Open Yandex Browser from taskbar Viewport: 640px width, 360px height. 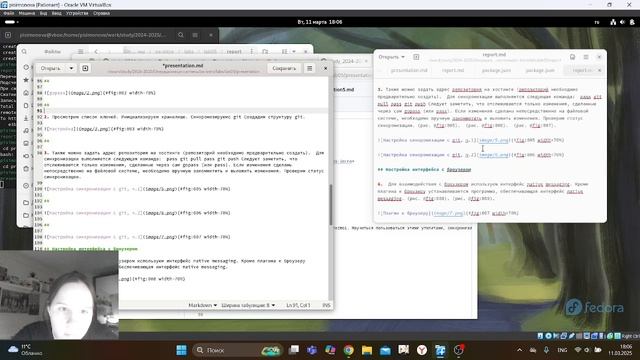pyautogui.click(x=422, y=350)
